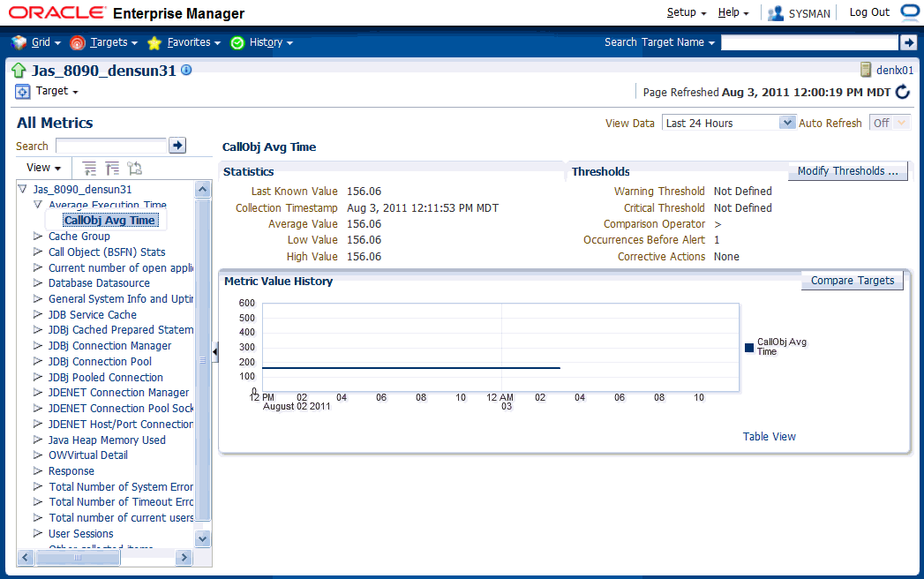The image size is (924, 579).
Task: Click the Oracle logo ring icon at top right
Action: pos(910,12)
